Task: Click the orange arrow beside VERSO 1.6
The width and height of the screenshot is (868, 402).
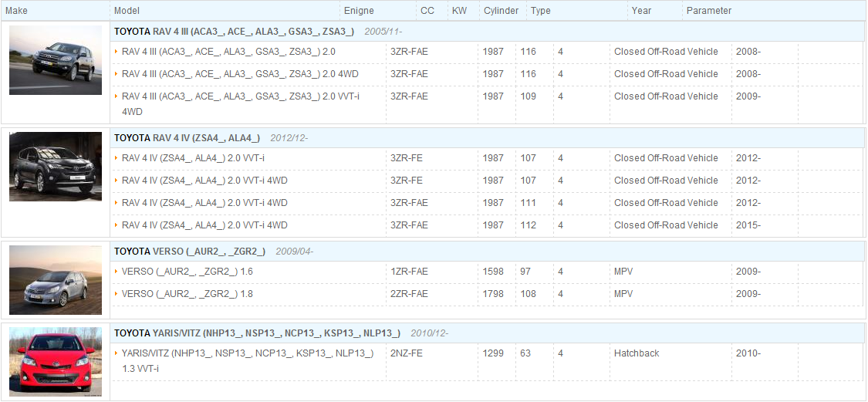Action: coord(117,272)
